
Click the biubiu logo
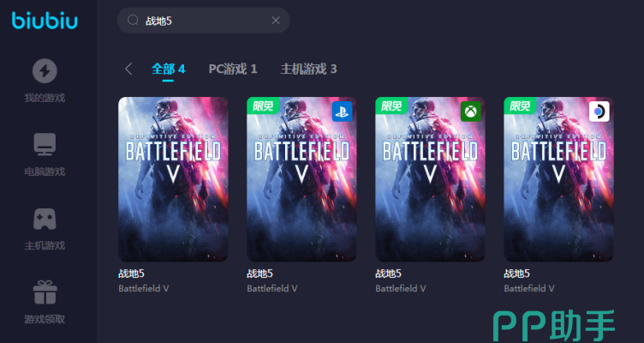[45, 21]
